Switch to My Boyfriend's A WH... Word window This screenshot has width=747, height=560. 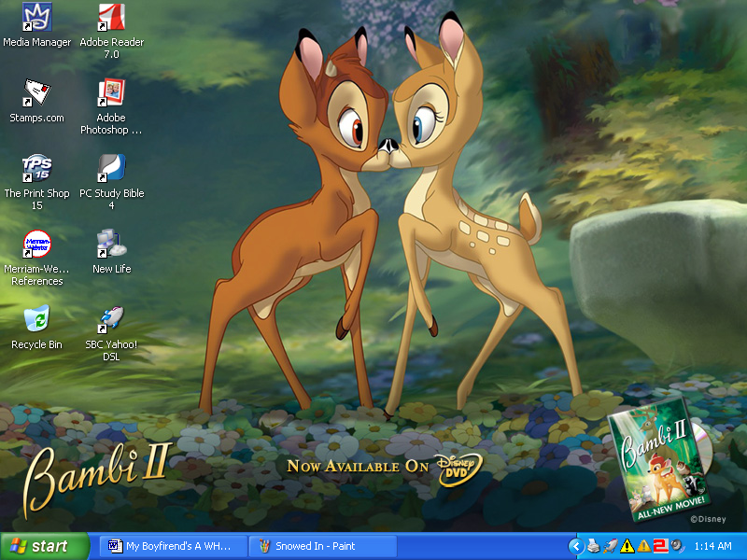click(174, 546)
